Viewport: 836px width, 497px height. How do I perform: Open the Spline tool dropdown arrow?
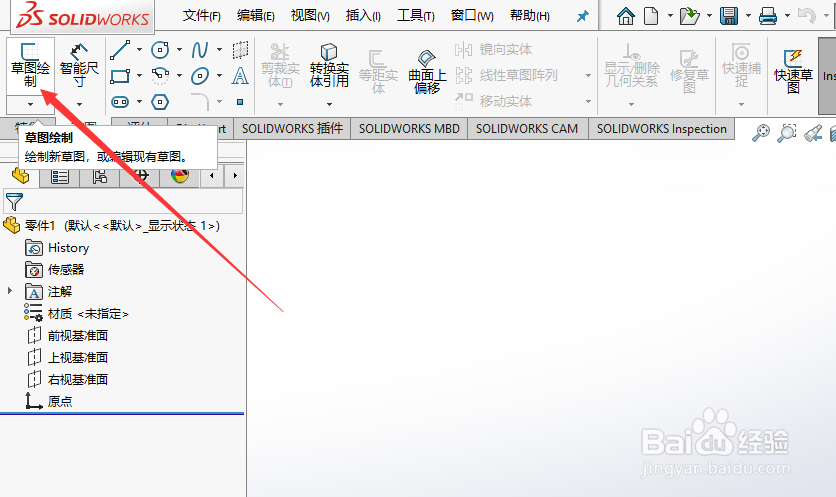(x=219, y=50)
